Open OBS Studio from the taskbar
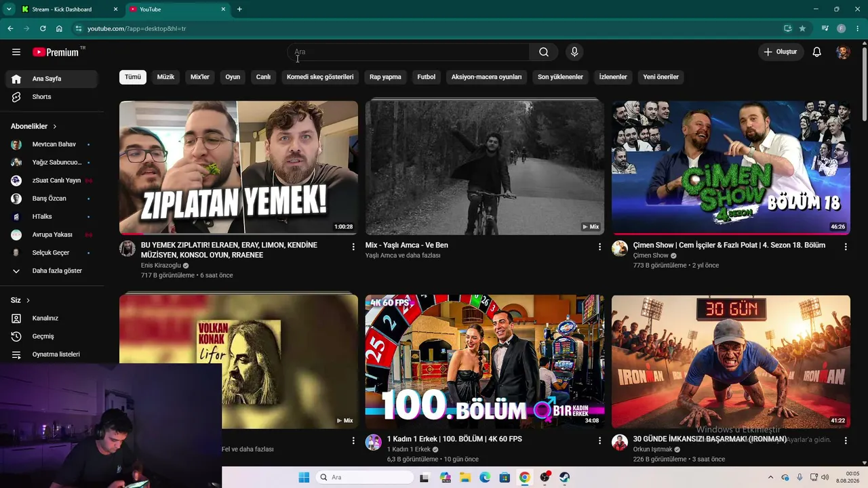Image resolution: width=868 pixels, height=488 pixels. [545, 477]
